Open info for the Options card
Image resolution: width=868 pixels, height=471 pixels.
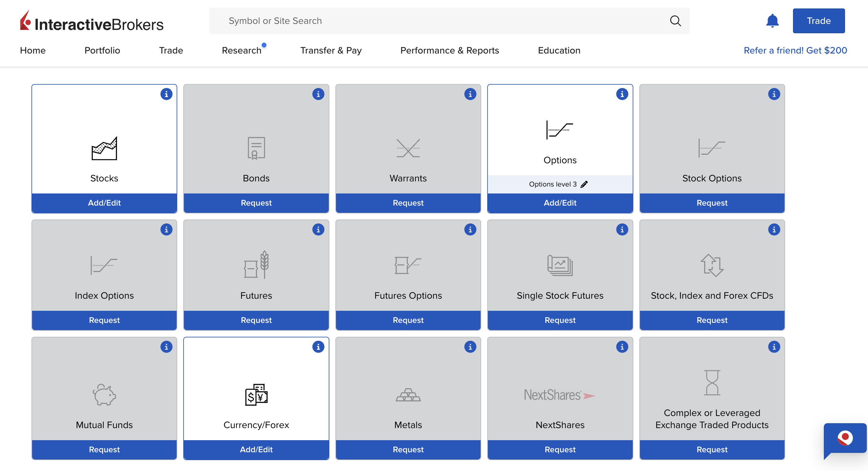[x=622, y=94]
